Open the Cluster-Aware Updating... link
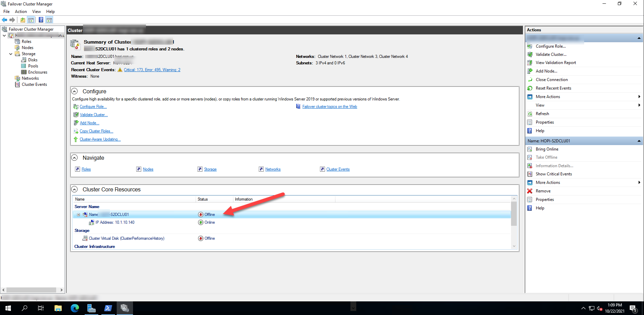This screenshot has width=644, height=315. click(x=100, y=139)
